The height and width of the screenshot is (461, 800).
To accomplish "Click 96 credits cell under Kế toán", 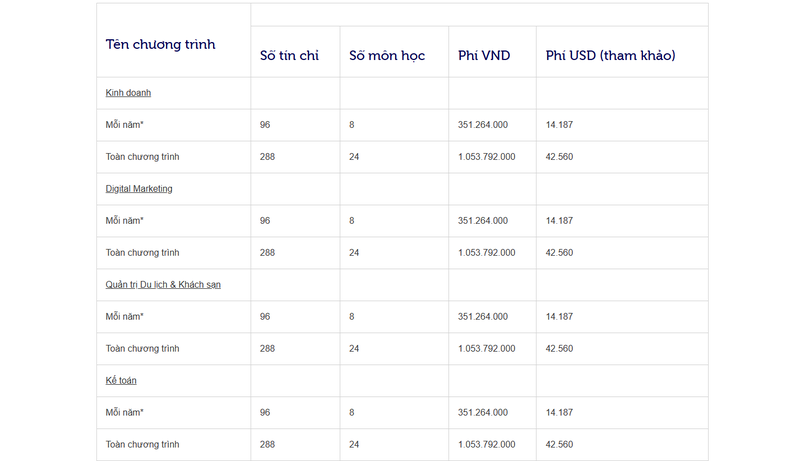I will tap(265, 413).
